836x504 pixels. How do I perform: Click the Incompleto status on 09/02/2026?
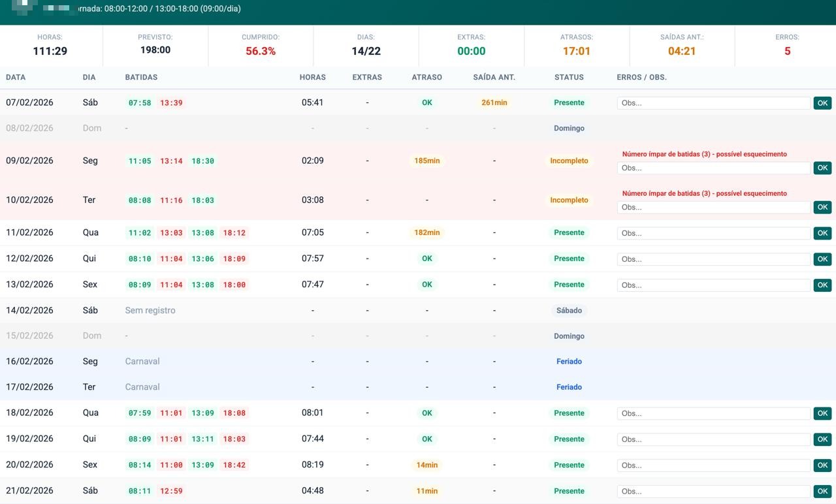569,161
